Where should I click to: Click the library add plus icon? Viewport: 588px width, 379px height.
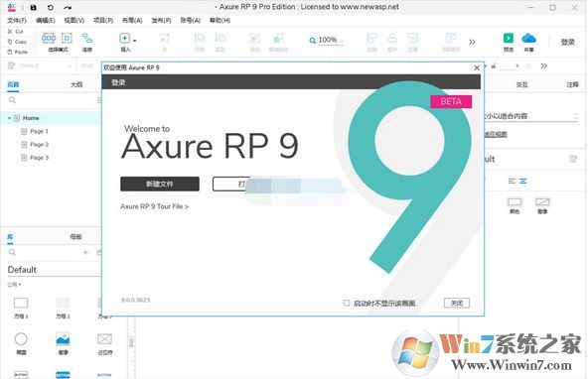coord(85,252)
